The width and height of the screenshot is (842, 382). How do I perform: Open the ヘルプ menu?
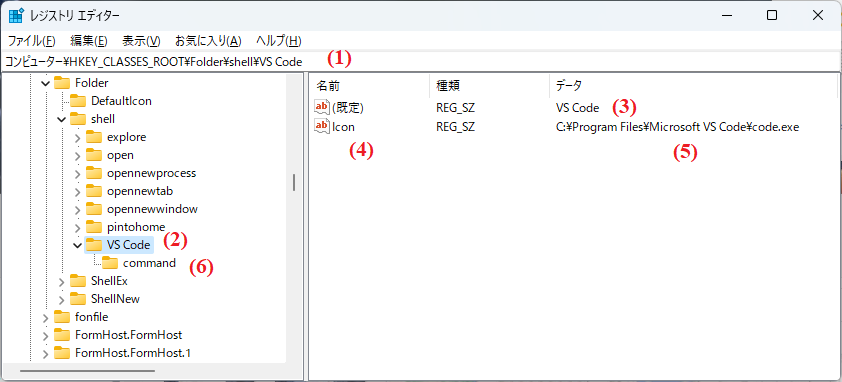[x=279, y=41]
